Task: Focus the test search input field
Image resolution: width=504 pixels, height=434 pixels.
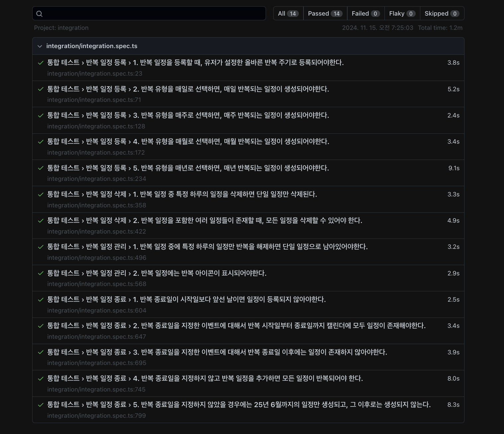Action: (x=149, y=13)
